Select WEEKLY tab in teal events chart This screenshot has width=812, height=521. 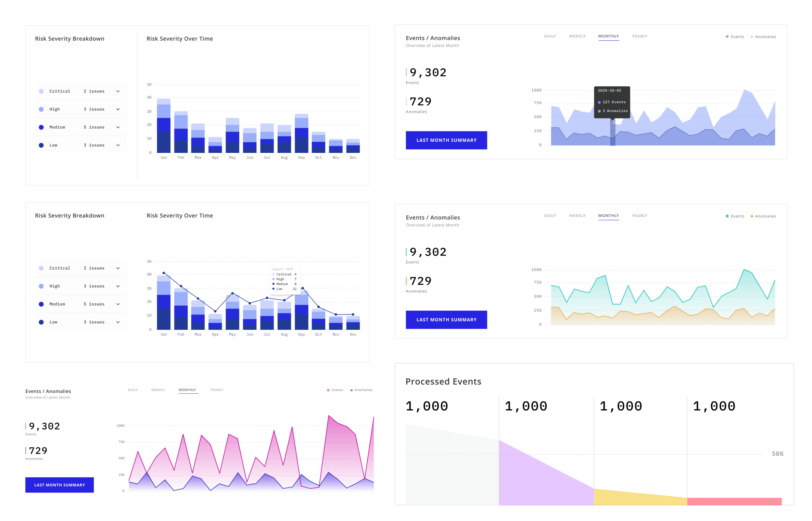pos(577,215)
